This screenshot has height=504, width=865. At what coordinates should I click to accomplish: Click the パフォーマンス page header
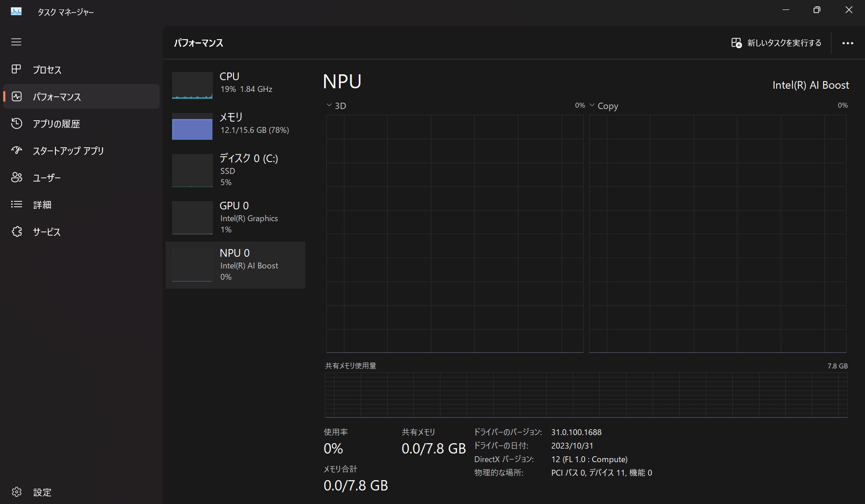tap(198, 43)
